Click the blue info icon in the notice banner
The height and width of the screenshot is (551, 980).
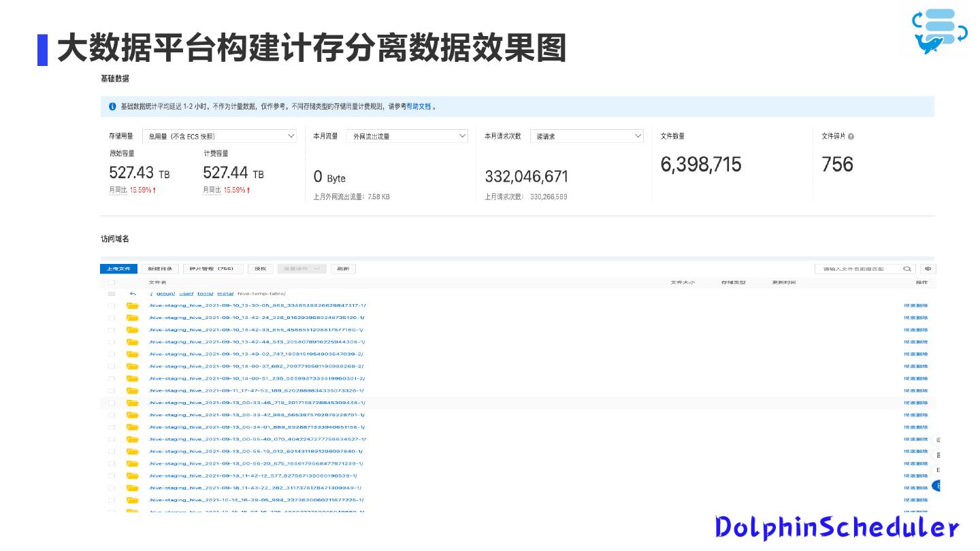pyautogui.click(x=112, y=107)
